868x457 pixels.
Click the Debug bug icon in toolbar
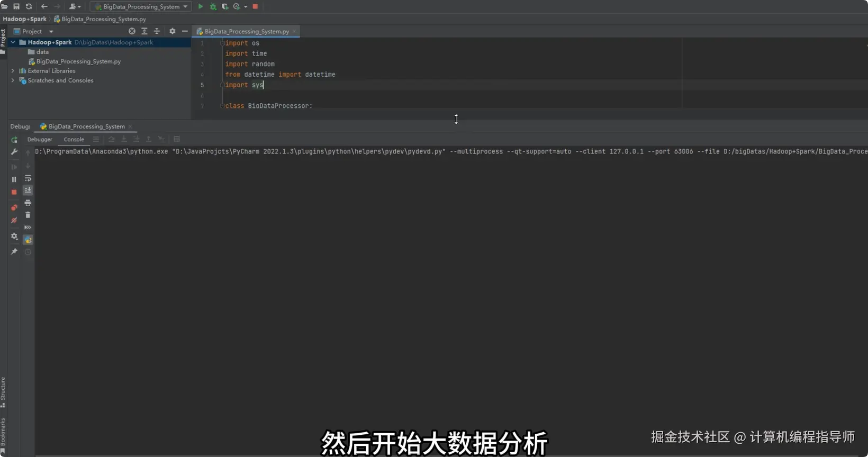point(213,6)
